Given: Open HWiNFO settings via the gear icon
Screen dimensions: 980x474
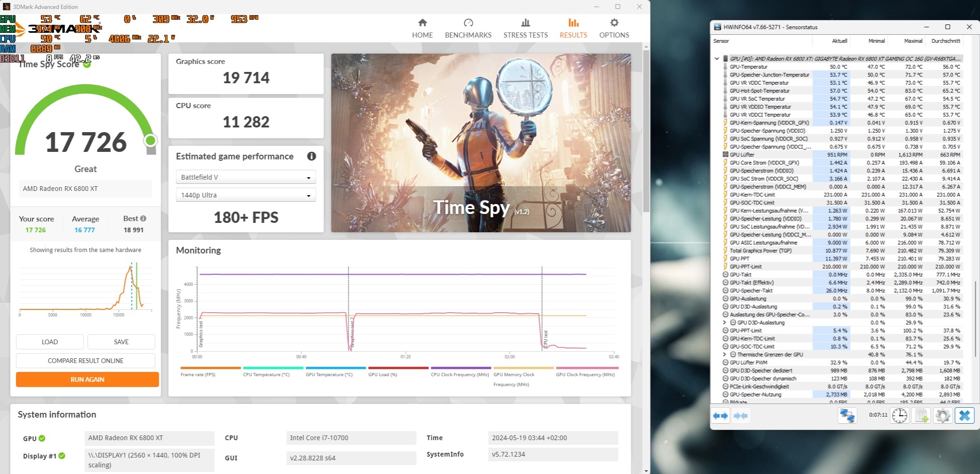Looking at the screenshot, I should pos(942,416).
